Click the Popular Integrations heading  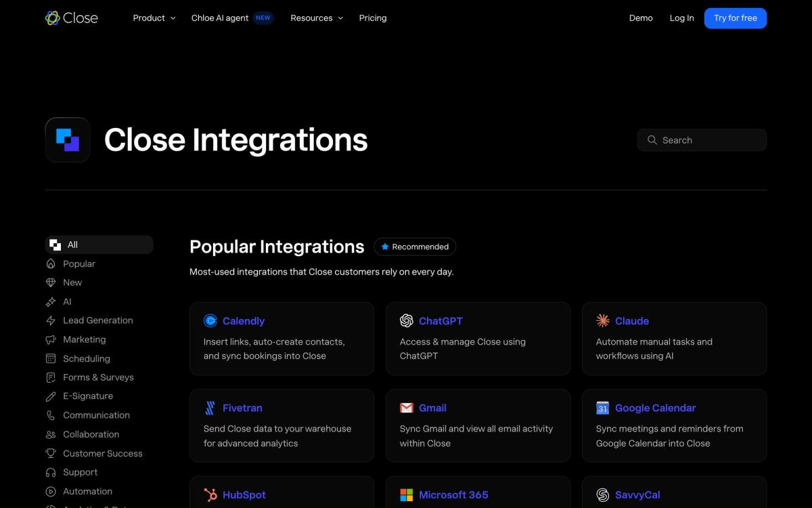coord(277,247)
